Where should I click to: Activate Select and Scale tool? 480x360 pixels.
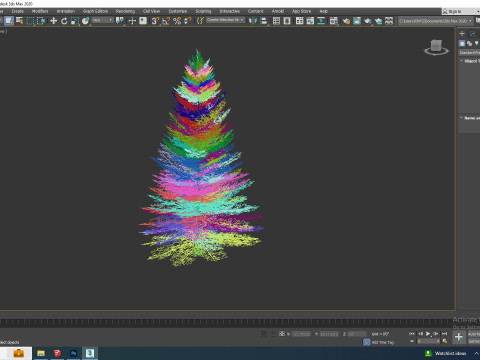click(x=75, y=21)
